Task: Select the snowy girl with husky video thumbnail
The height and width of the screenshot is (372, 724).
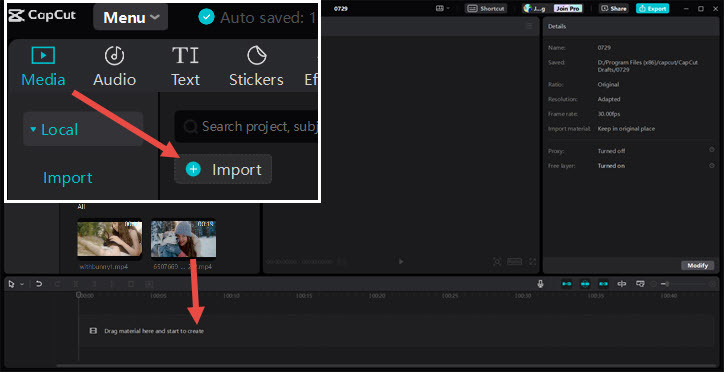Action: 183,238
